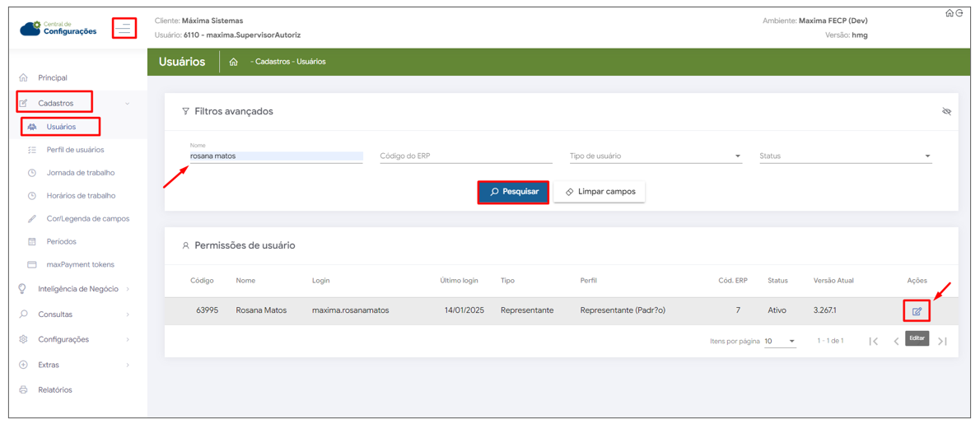This screenshot has height=424, width=980.
Task: Change items per page dropdown
Action: 779,341
